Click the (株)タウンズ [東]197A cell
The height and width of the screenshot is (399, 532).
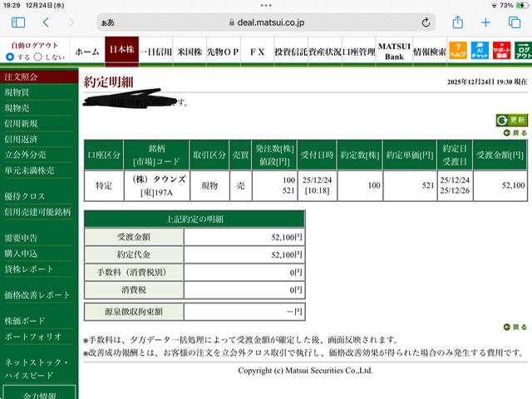[x=157, y=185]
